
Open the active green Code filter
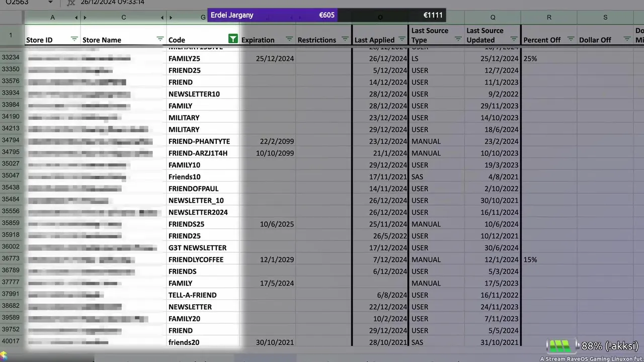click(233, 39)
